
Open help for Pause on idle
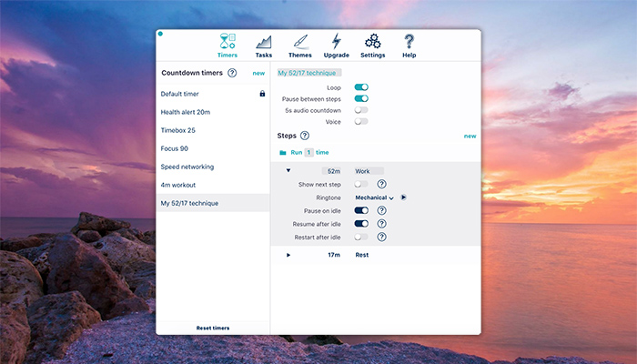click(x=381, y=210)
